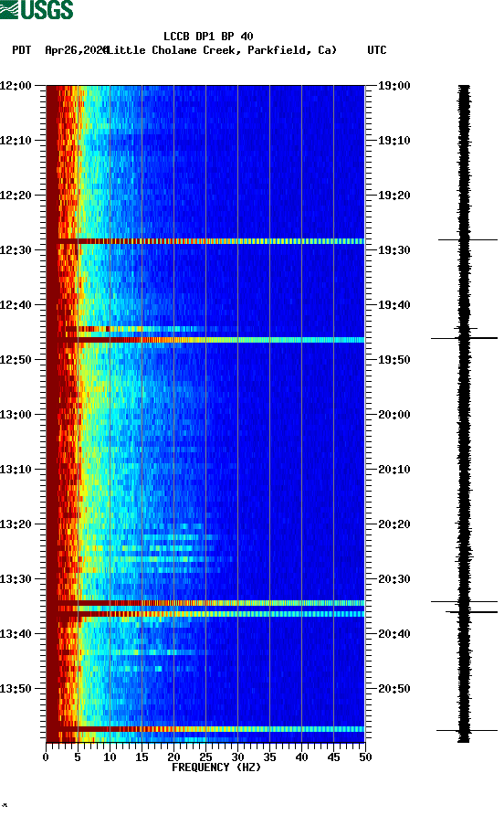Click the Apr26,2024 date label
504x815 pixels.
(76, 50)
